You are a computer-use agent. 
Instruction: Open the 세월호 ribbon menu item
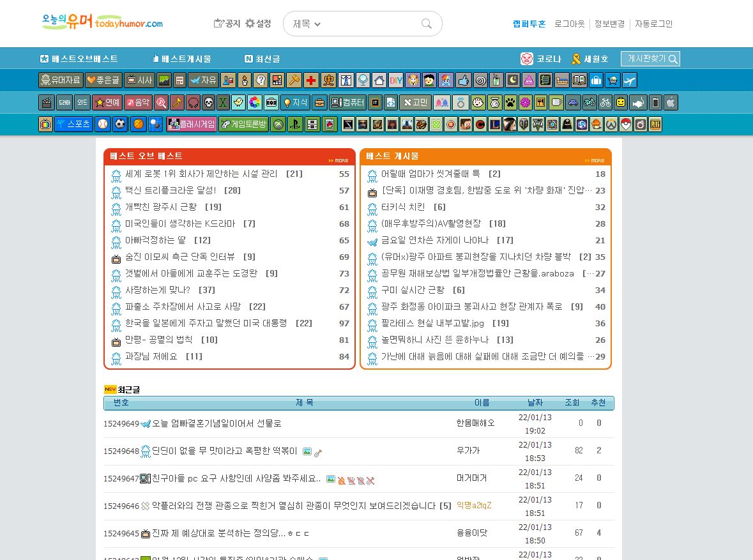pyautogui.click(x=589, y=59)
